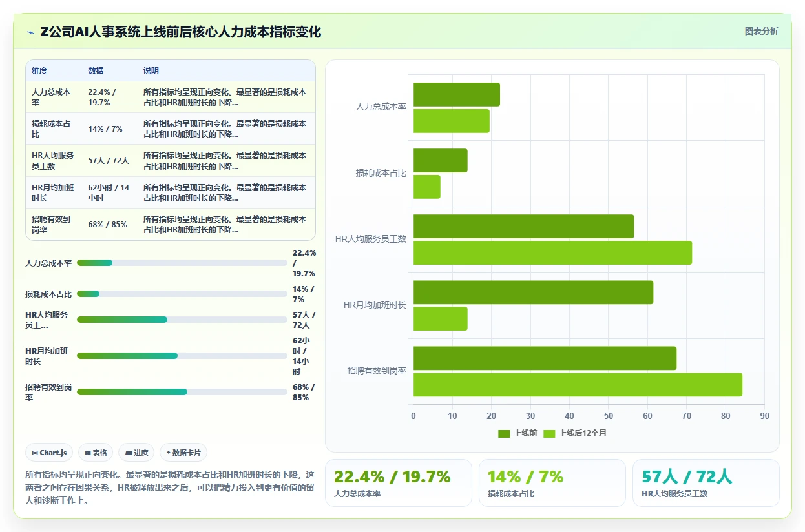Click the chart y-axis label 损耗成本占比
805x532 pixels.
pos(381,174)
